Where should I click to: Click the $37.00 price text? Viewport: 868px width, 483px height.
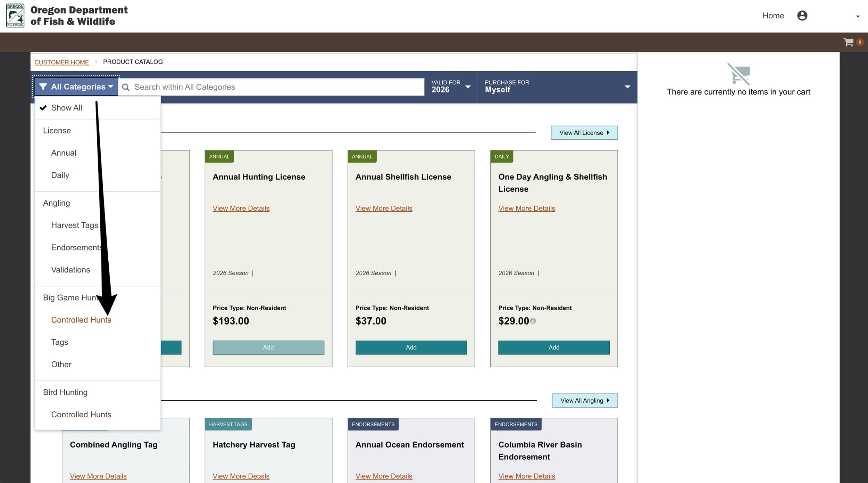click(x=371, y=321)
